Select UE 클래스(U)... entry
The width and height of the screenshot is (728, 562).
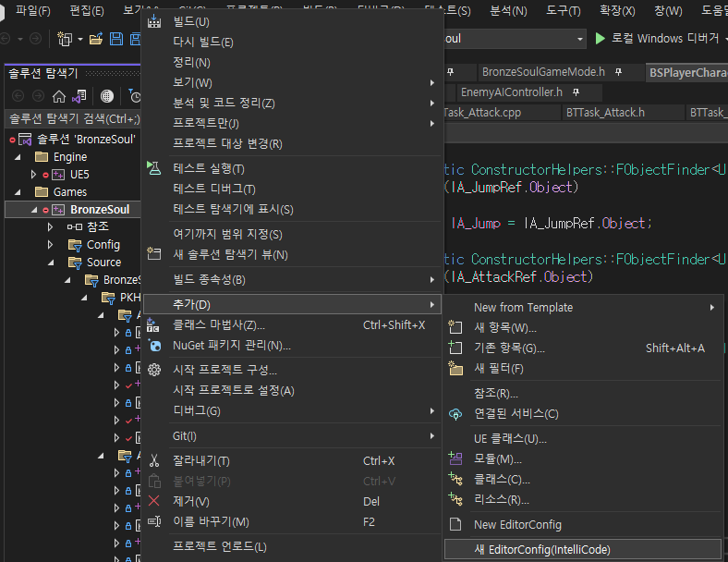pos(510,439)
